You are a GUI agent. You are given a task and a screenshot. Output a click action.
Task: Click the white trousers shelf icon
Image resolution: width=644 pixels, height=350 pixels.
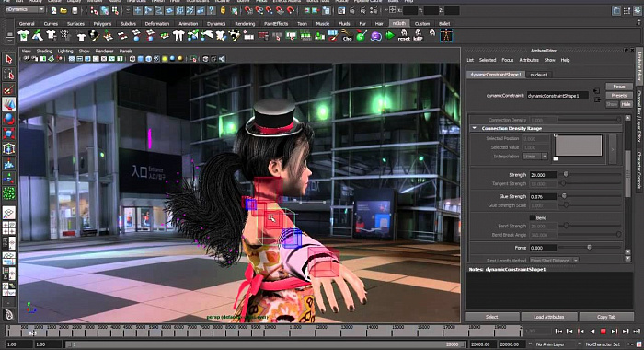click(x=178, y=36)
